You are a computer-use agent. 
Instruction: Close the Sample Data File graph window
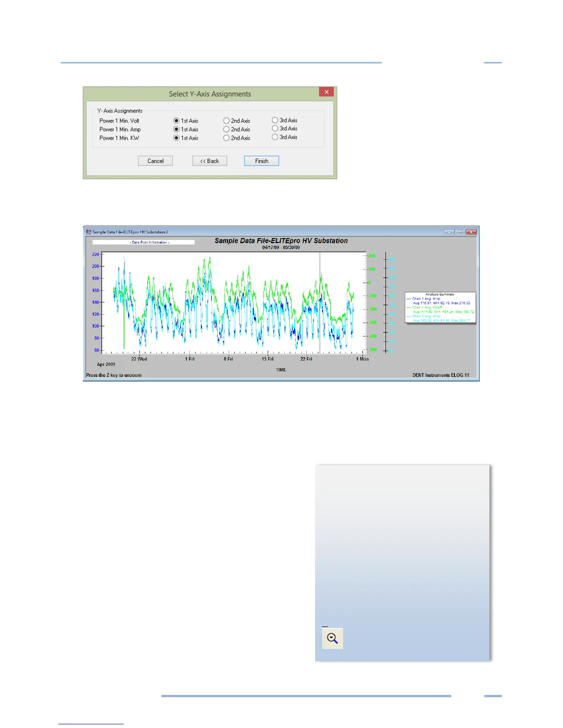tap(471, 232)
